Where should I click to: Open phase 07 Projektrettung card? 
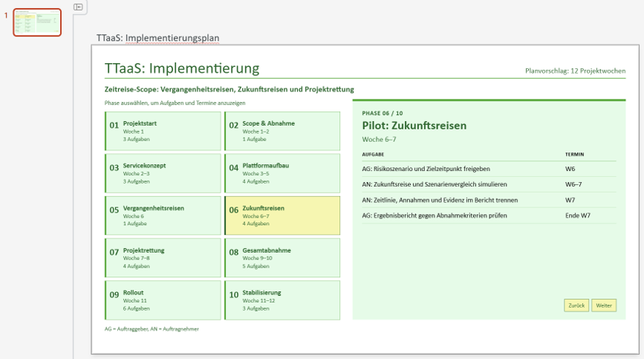[163, 258]
